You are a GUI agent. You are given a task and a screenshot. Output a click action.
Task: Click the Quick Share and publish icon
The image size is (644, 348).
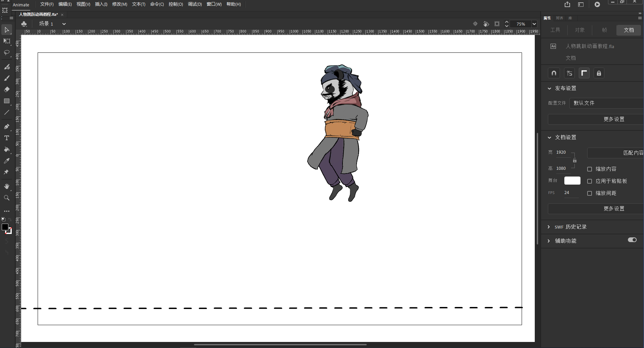click(567, 4)
